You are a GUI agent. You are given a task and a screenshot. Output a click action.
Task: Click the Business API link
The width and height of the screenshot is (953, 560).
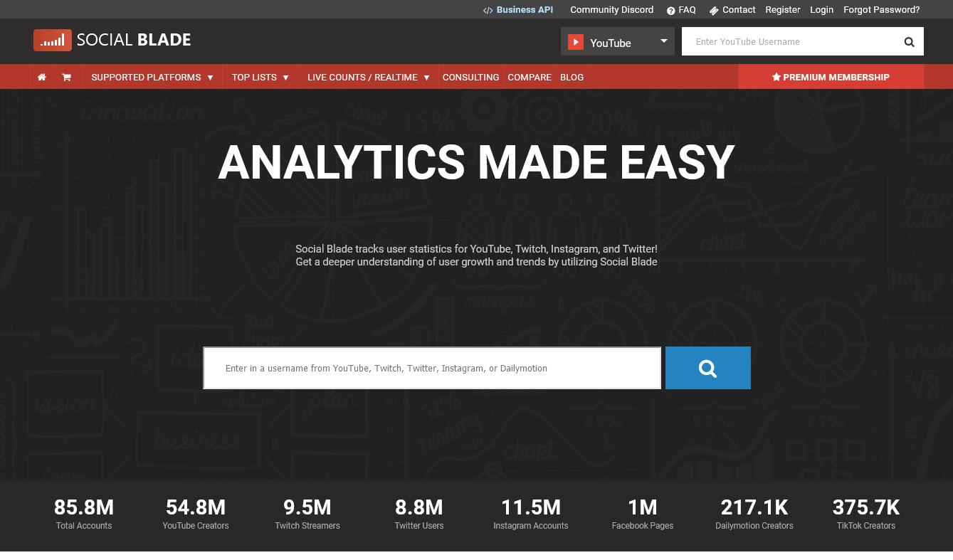click(518, 10)
